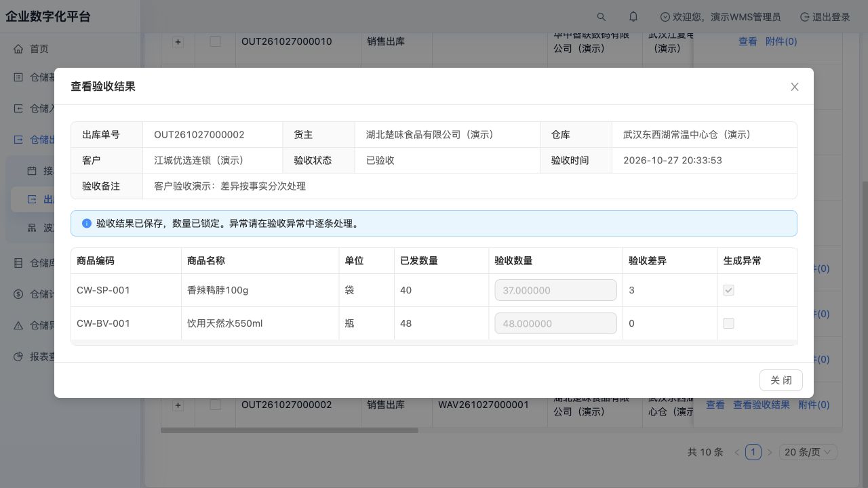Screen dimensions: 868x488
Task: Check the background row checkbox for OUT261027000002
Action: (215, 405)
